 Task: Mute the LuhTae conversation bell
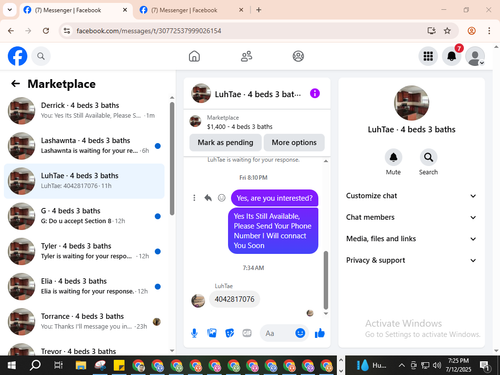tap(393, 157)
